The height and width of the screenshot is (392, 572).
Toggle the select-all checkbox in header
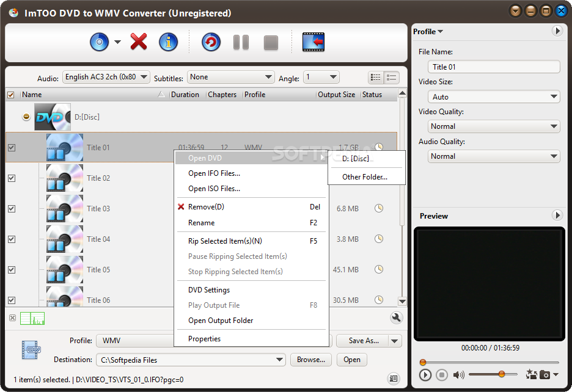tap(11, 95)
